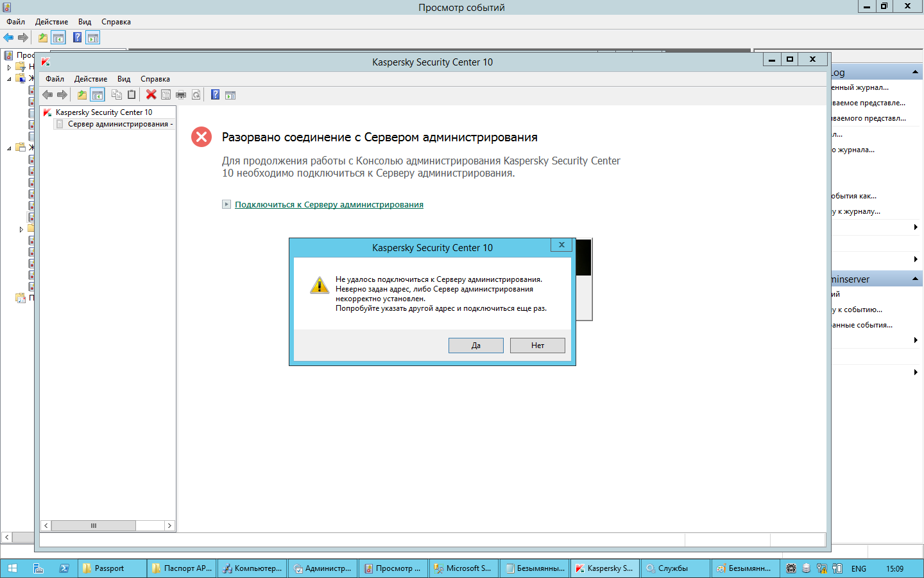Toggle console tree icon in Просмотр событий toolbar
The height and width of the screenshot is (578, 924).
click(58, 38)
